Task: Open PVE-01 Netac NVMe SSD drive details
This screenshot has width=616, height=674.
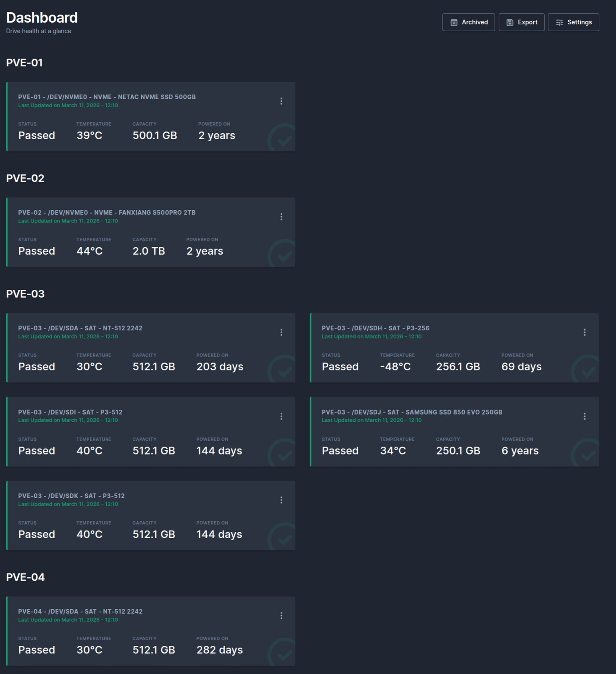Action: pos(107,97)
